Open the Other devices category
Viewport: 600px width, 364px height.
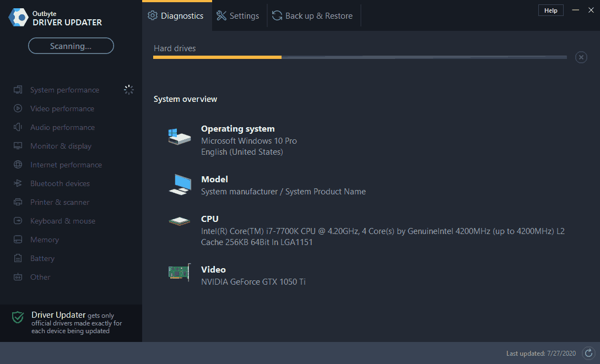40,277
